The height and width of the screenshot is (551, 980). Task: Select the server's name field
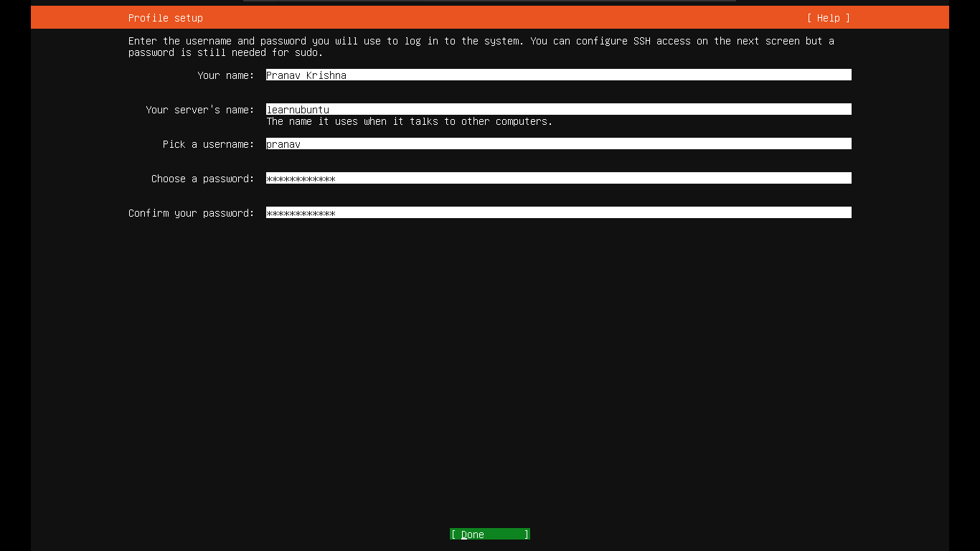tap(558, 109)
